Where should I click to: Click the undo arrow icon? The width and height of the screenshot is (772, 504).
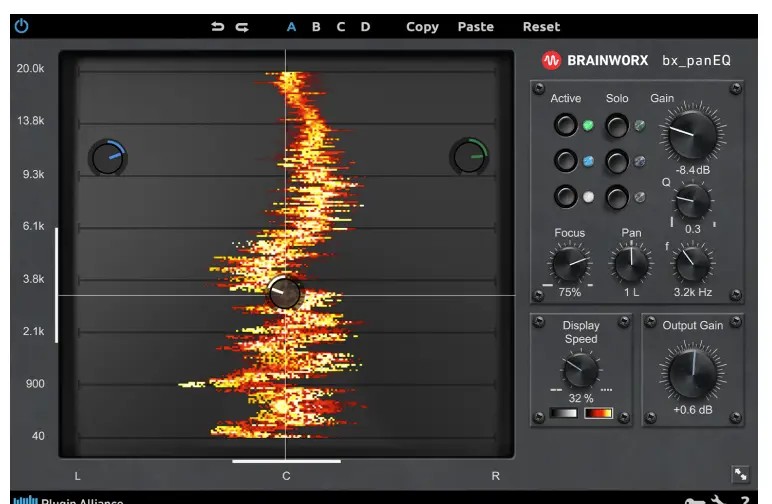tap(218, 27)
